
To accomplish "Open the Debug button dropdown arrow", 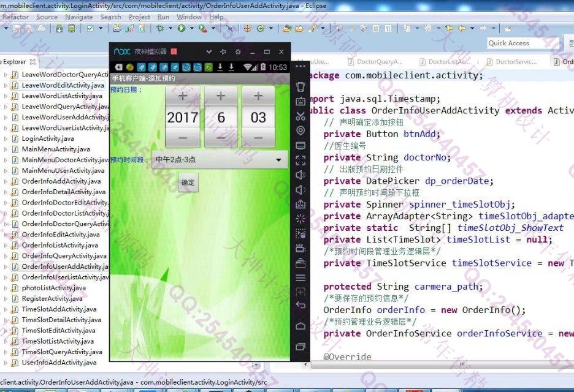I will [170, 28].
